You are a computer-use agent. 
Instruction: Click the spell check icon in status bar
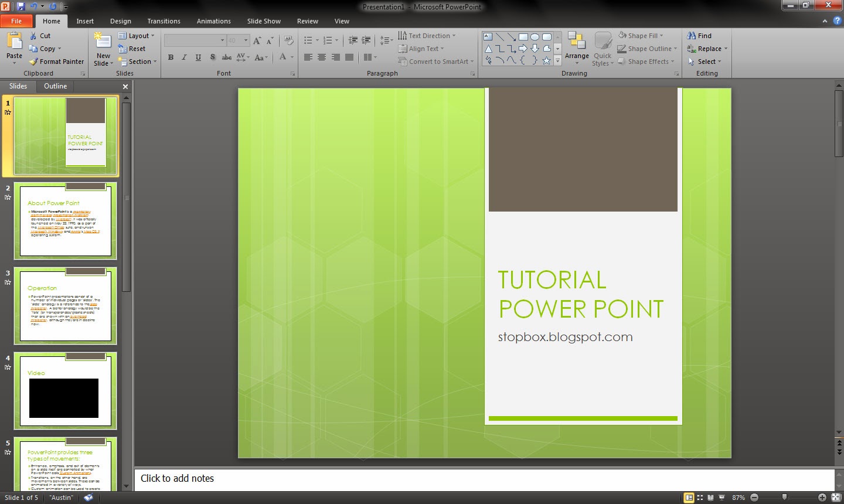click(89, 498)
